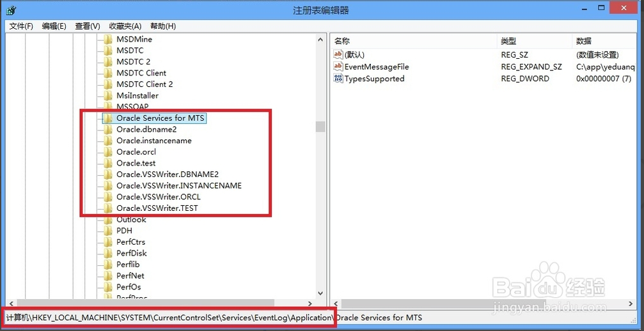This screenshot has height=331, width=644.
Task: Click the Oracle.VSSWriter.INSTANCENAME folder icon
Action: (x=108, y=186)
